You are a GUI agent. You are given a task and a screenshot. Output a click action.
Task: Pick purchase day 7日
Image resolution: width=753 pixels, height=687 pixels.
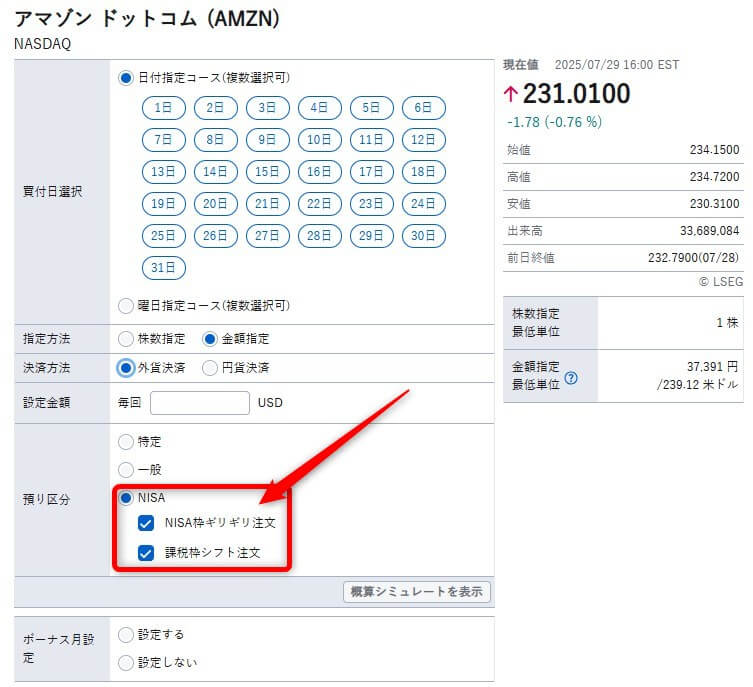(164, 140)
